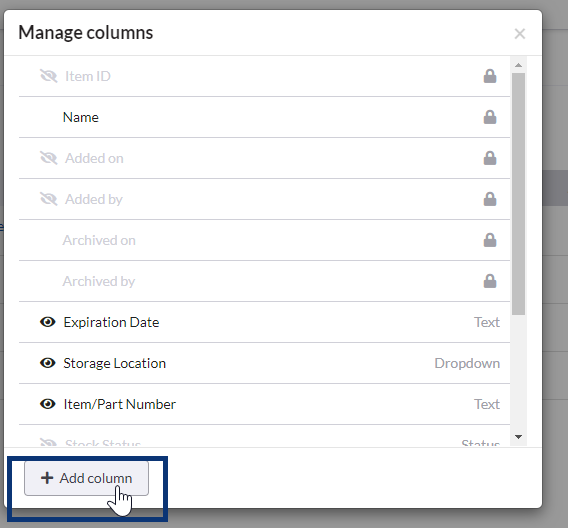Click the lock icon on Archived by row
The width and height of the screenshot is (568, 528).
click(x=490, y=281)
